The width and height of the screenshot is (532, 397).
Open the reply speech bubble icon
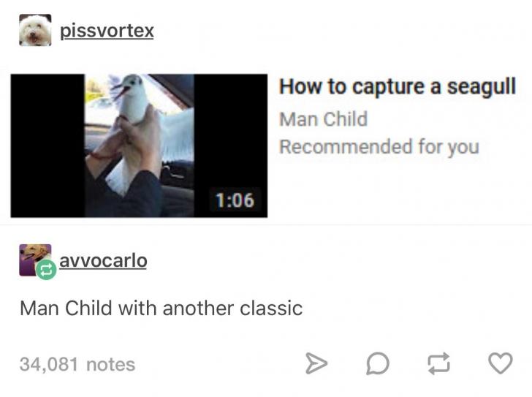pyautogui.click(x=378, y=363)
